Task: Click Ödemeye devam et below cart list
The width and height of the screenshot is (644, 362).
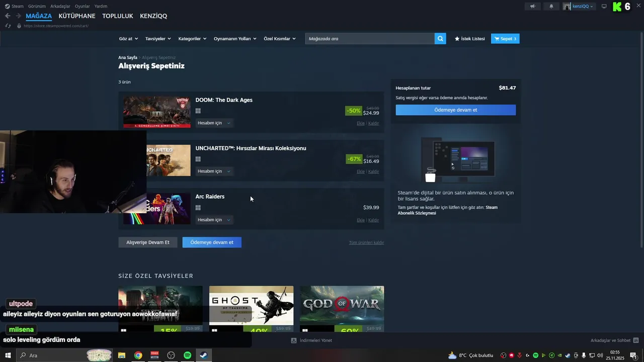Action: click(x=212, y=242)
